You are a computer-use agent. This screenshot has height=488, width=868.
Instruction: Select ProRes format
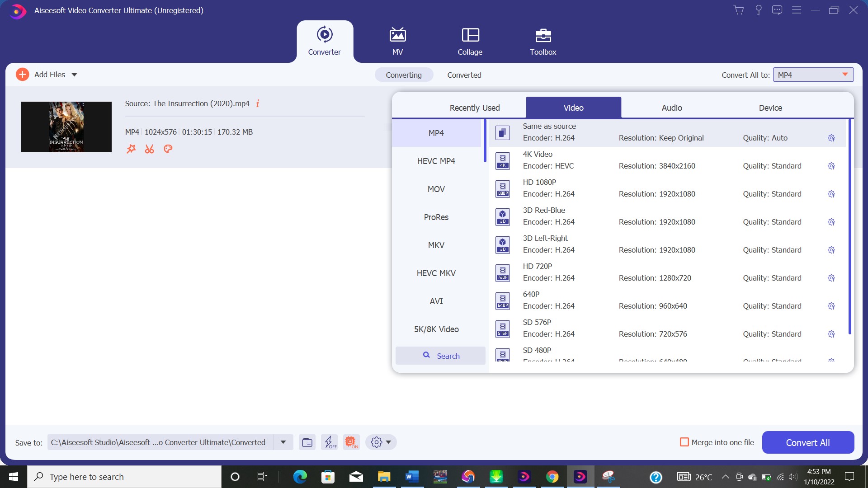436,217
